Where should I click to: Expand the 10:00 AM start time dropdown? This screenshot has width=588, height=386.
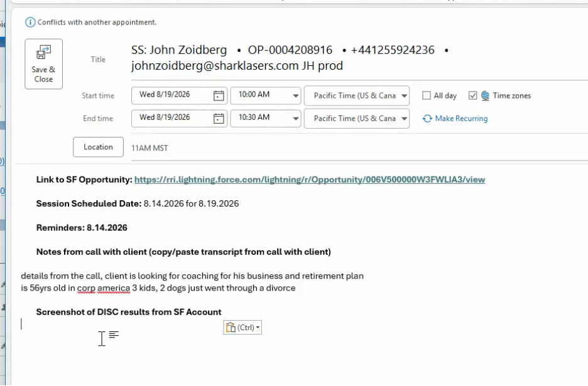click(295, 95)
